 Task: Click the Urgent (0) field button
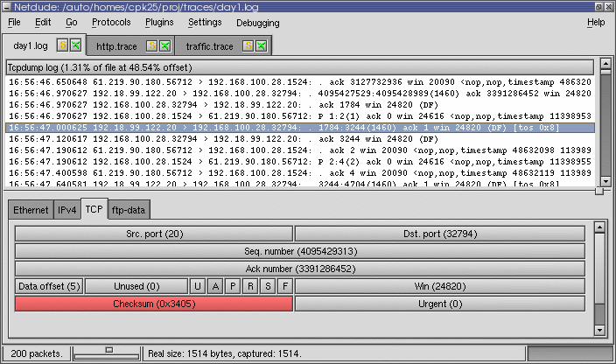coord(440,304)
